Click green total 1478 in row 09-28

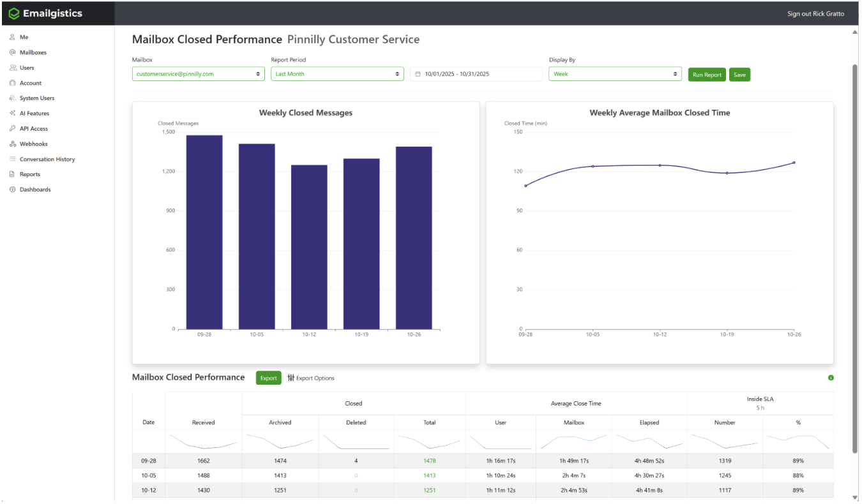pyautogui.click(x=429, y=461)
